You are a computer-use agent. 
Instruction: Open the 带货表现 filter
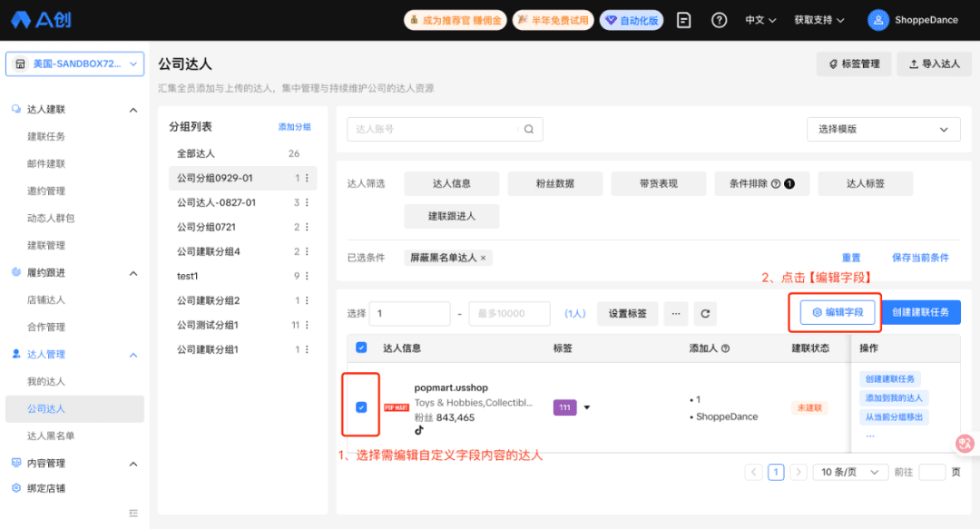pyautogui.click(x=659, y=184)
